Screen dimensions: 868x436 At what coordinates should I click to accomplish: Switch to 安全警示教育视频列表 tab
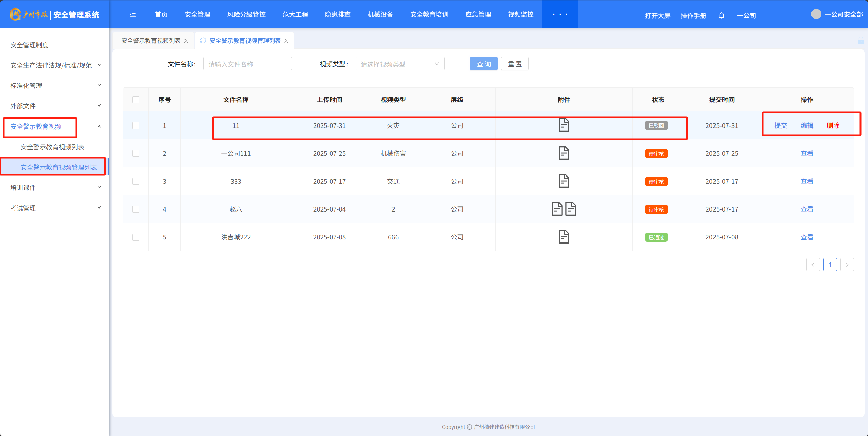click(x=151, y=40)
